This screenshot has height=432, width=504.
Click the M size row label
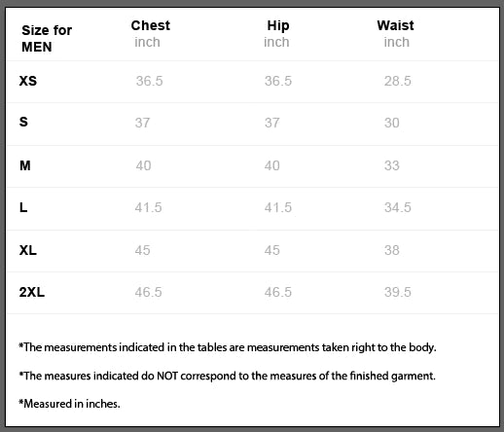click(25, 165)
